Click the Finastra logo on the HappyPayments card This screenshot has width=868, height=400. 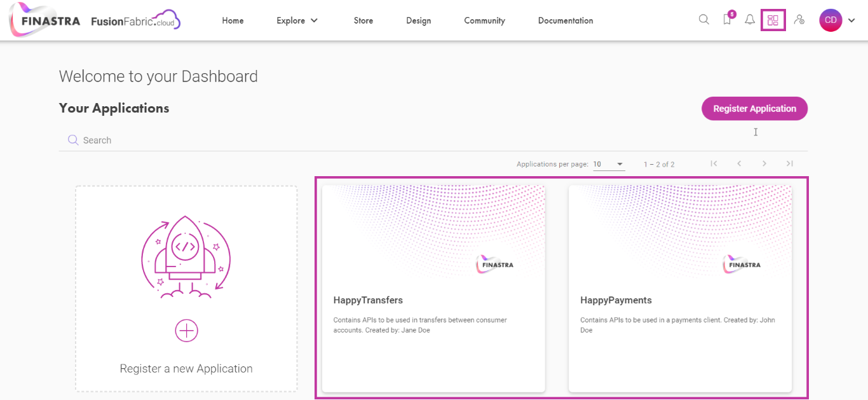742,265
